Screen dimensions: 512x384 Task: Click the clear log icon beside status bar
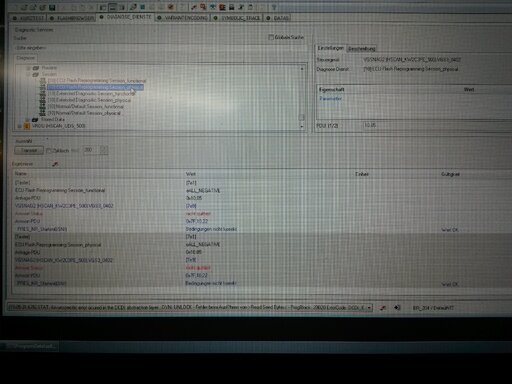383,308
